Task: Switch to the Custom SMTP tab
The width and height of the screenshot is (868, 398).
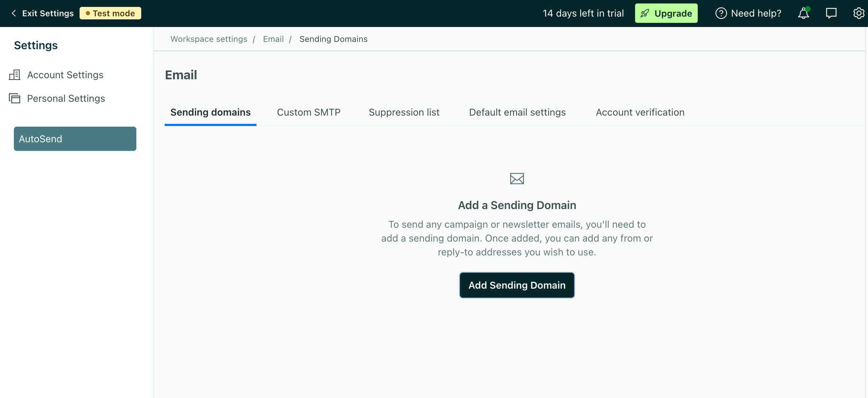Action: [308, 112]
